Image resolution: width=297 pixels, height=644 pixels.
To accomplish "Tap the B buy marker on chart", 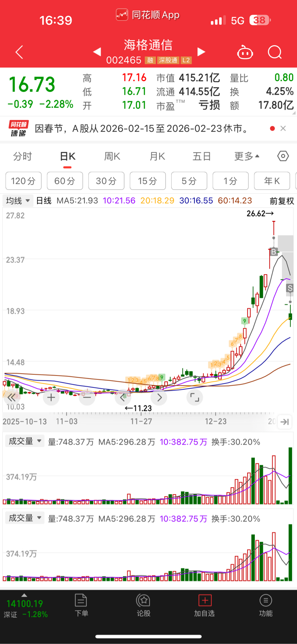I will click(x=273, y=252).
